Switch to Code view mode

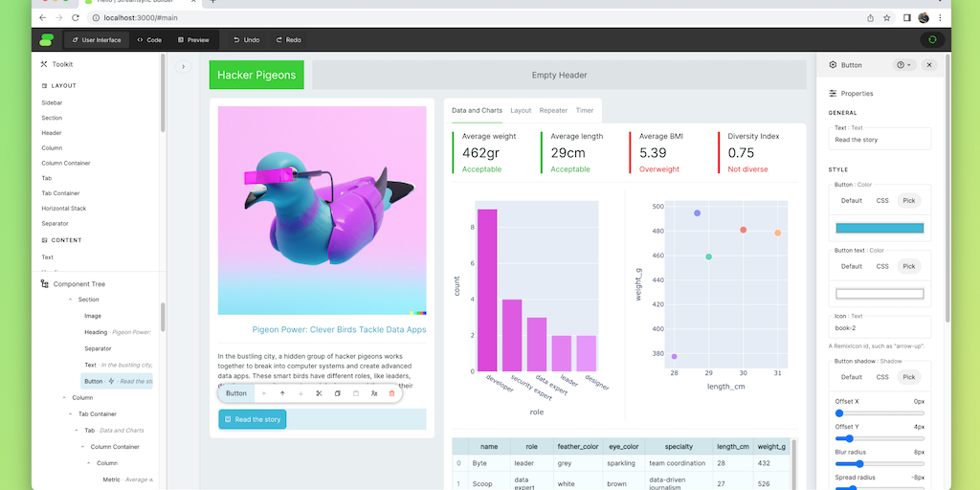point(148,40)
